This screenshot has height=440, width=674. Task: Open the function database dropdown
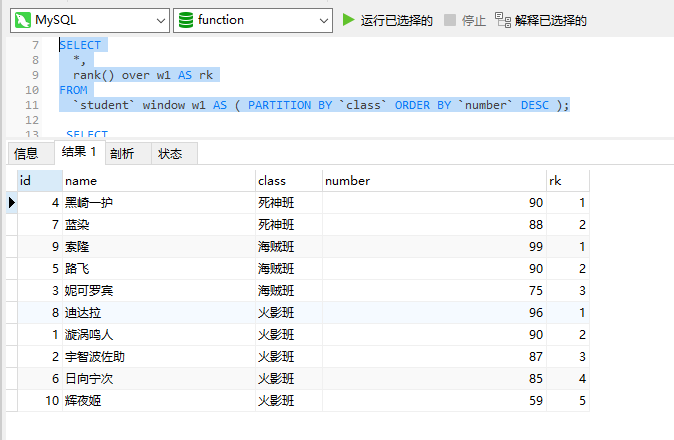pyautogui.click(x=253, y=20)
